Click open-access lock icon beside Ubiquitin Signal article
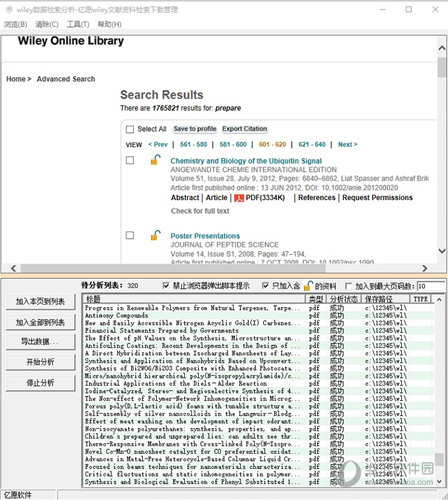 point(155,160)
